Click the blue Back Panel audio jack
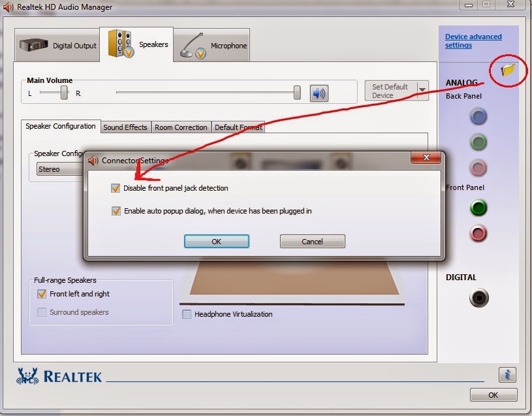 pyautogui.click(x=478, y=116)
